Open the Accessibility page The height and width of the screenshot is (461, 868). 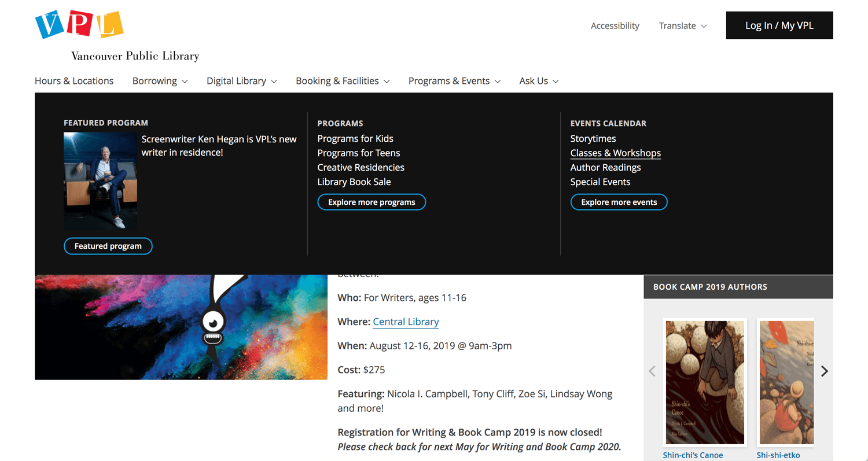[x=615, y=25]
